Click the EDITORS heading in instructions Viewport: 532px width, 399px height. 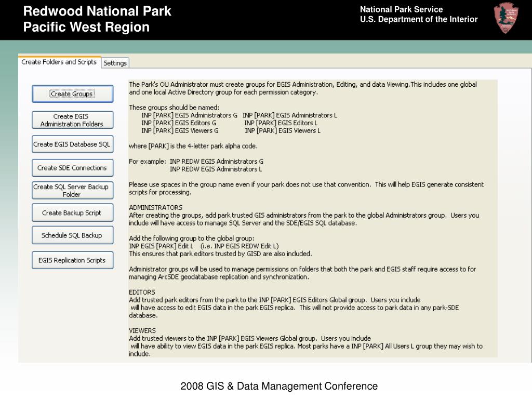(142, 292)
